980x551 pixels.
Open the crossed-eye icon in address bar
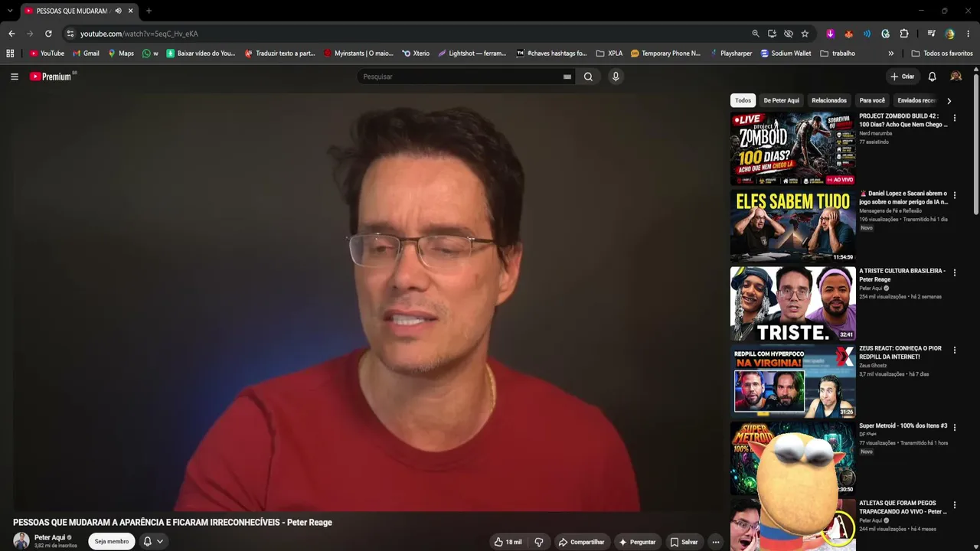pos(789,34)
